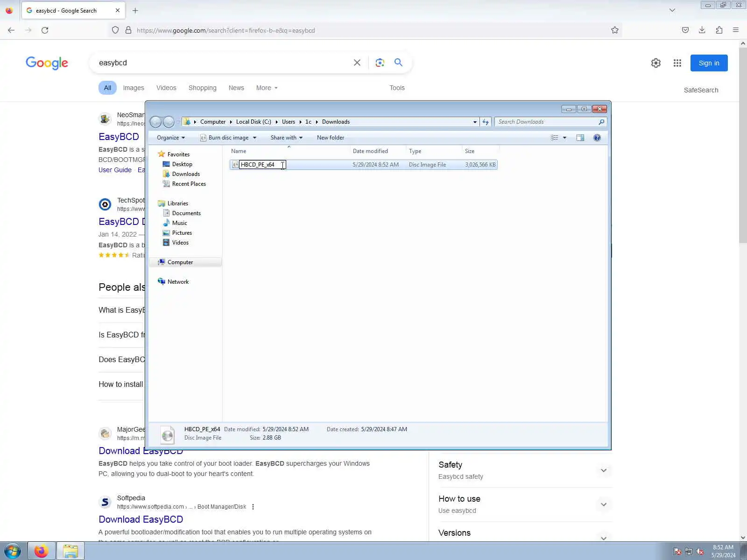747x560 pixels.
Task: Click the Firefox URL address bar
Action: [x=364, y=30]
